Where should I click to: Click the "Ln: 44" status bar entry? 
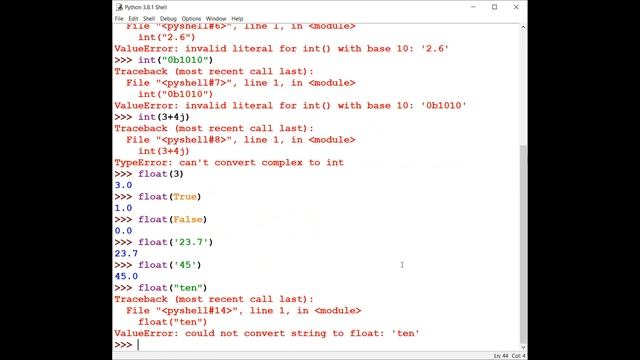(501, 356)
